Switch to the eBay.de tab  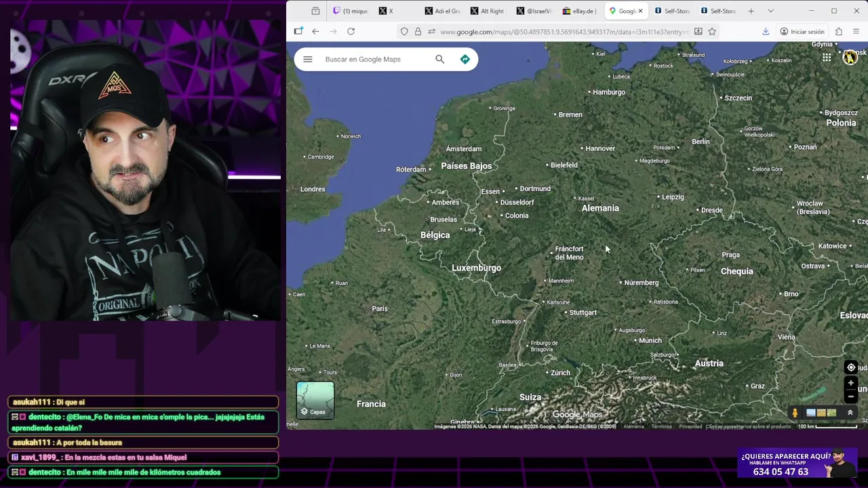[580, 11]
